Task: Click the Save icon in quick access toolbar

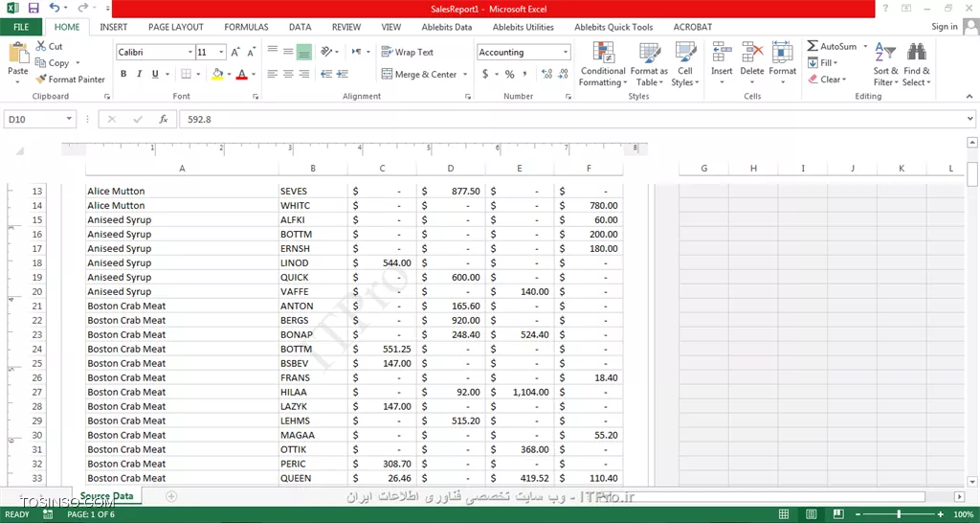Action: [x=33, y=8]
